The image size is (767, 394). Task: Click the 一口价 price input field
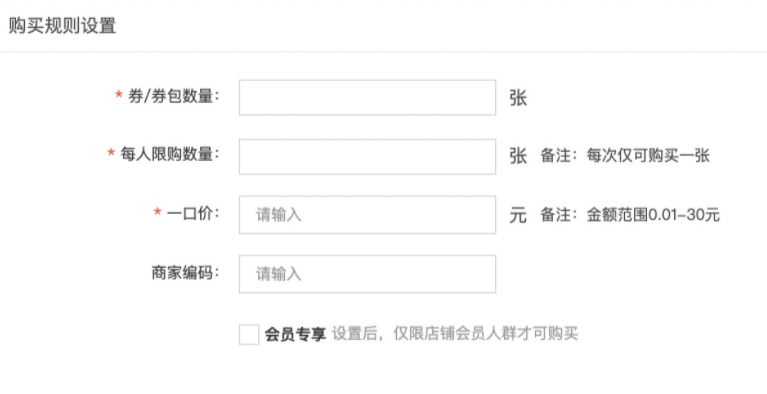(367, 215)
